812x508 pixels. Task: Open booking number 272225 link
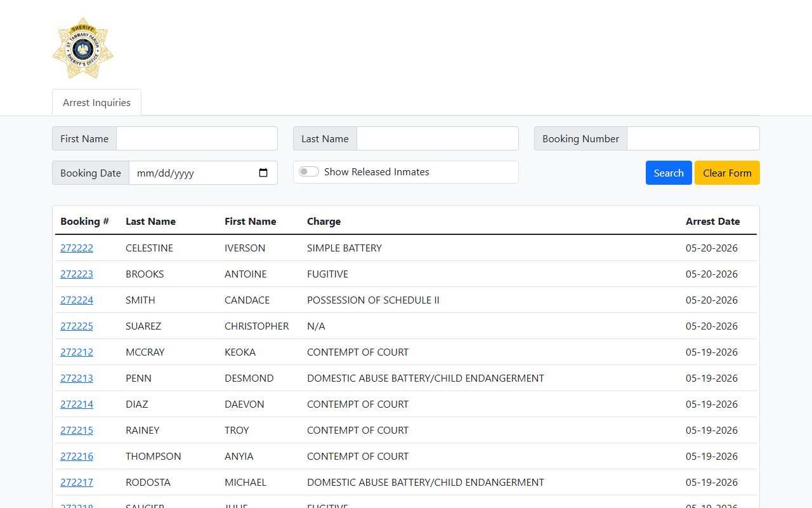[x=77, y=326]
